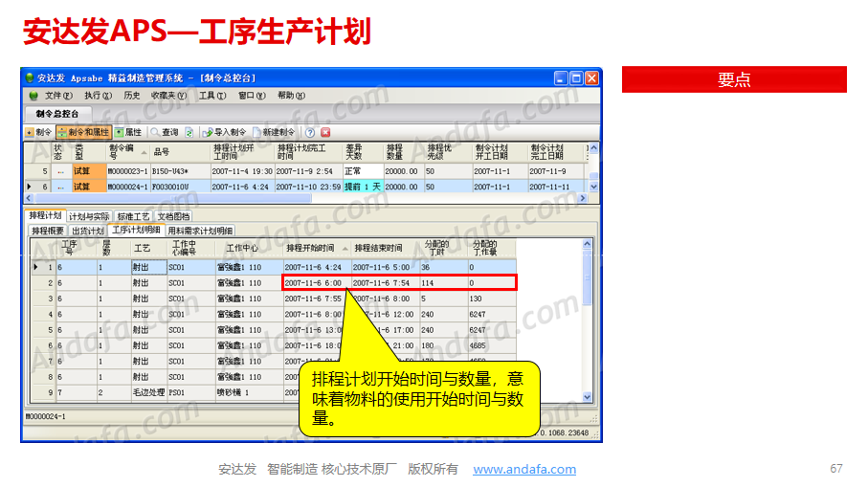Screen dimensions: 868x487
Task: Select order cell M0000023-1
Action: click(x=128, y=171)
